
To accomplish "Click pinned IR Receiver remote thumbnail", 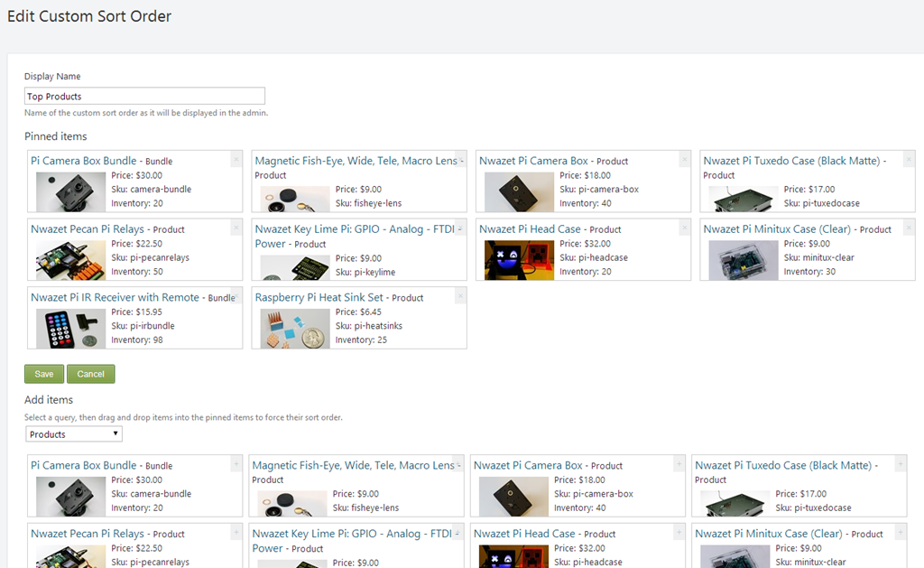I will click(70, 328).
